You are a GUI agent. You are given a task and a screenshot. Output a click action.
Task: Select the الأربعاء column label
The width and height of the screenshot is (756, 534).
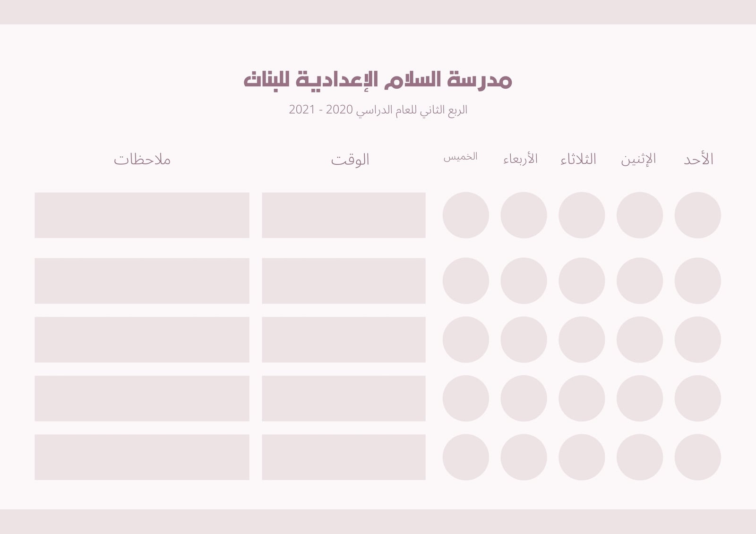[520, 159]
